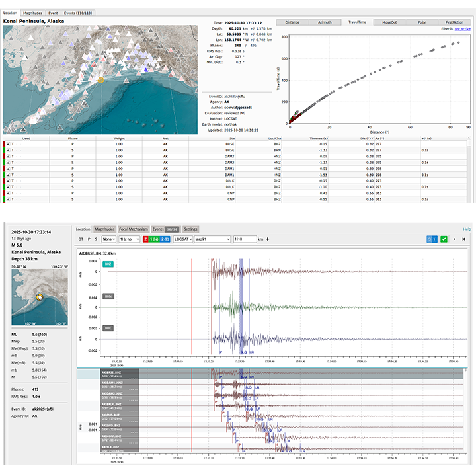Screen dimensions: 476x476
Task: Open the LOCSAT locator dropdown
Action: [182, 239]
